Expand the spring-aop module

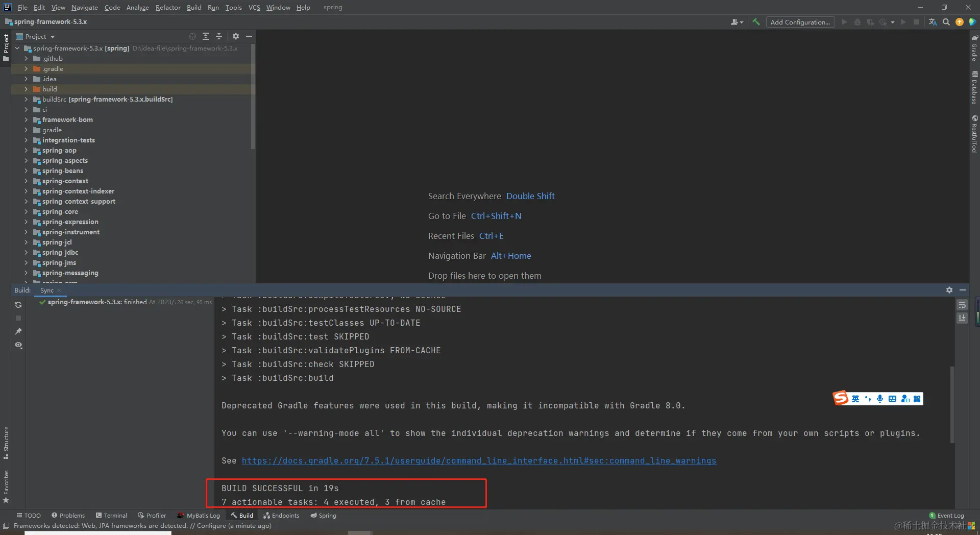[x=26, y=150]
